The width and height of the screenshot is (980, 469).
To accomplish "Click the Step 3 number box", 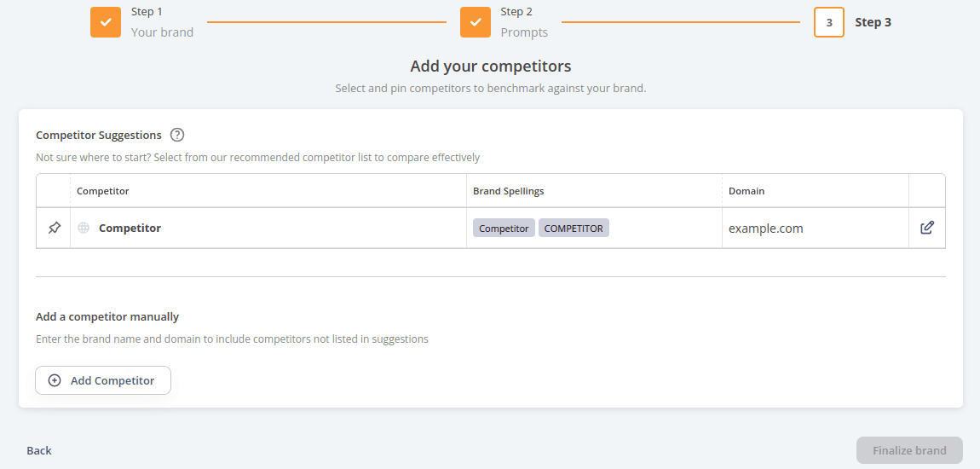I will [x=829, y=22].
